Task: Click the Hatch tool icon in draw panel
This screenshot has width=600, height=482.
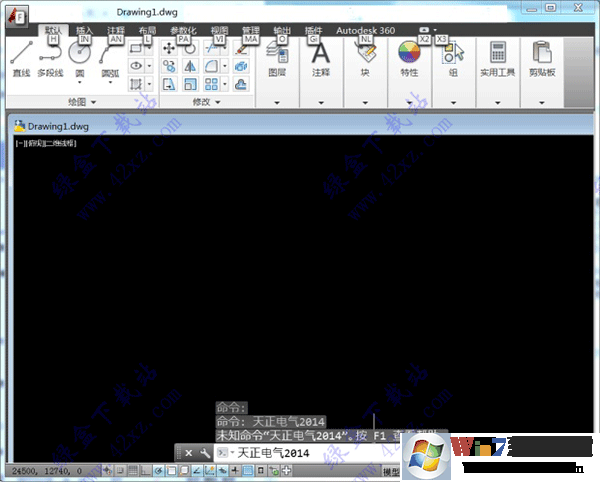Action: point(136,84)
